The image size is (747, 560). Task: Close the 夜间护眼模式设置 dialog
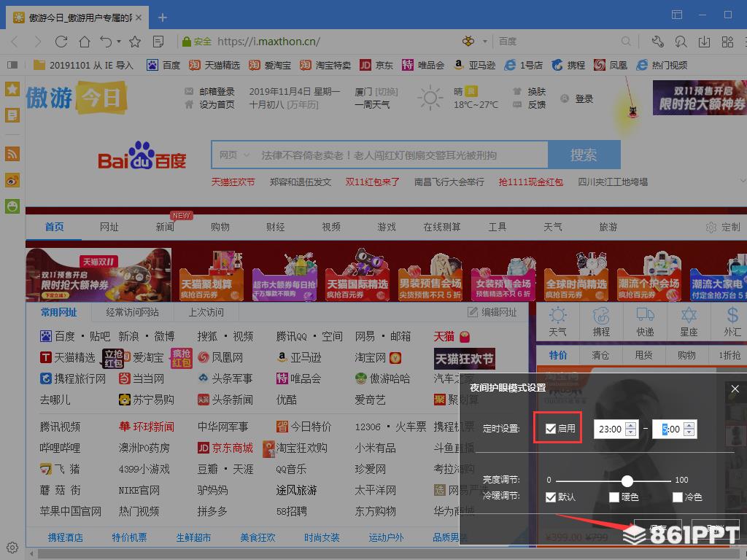(735, 389)
